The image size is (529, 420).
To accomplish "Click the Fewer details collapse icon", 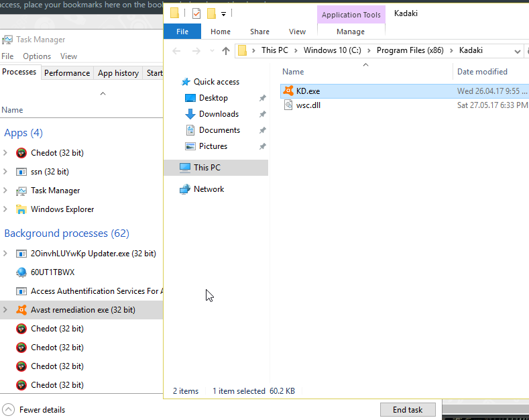I will 8,409.
